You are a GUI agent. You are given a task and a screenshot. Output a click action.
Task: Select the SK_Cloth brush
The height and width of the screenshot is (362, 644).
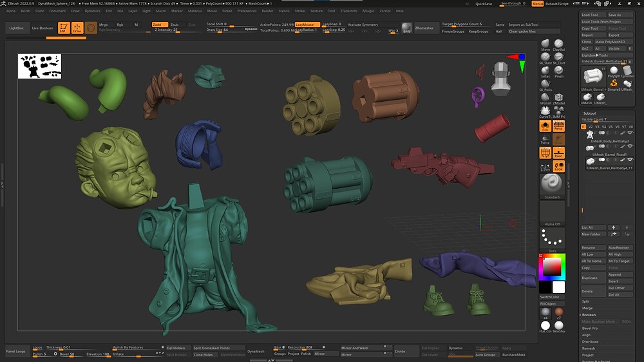click(x=558, y=57)
